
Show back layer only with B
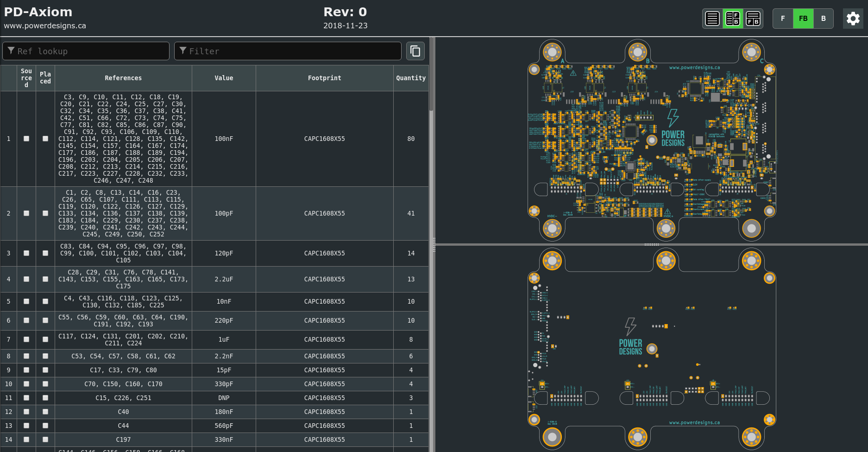[823, 19]
